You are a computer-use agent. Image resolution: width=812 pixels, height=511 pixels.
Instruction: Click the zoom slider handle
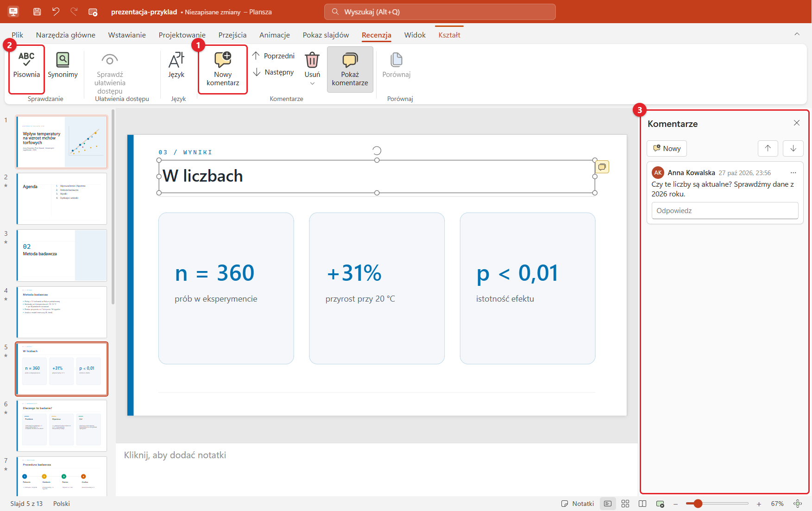(698, 504)
